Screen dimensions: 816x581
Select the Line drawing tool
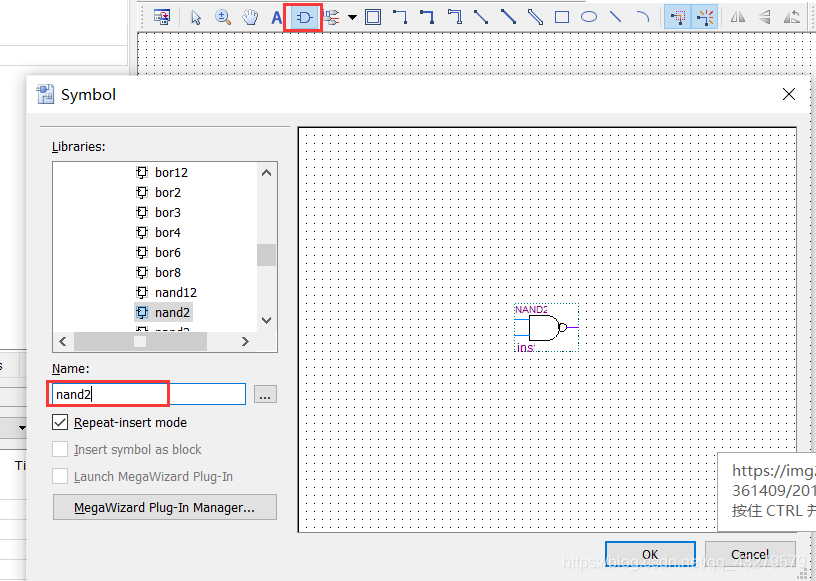point(616,17)
